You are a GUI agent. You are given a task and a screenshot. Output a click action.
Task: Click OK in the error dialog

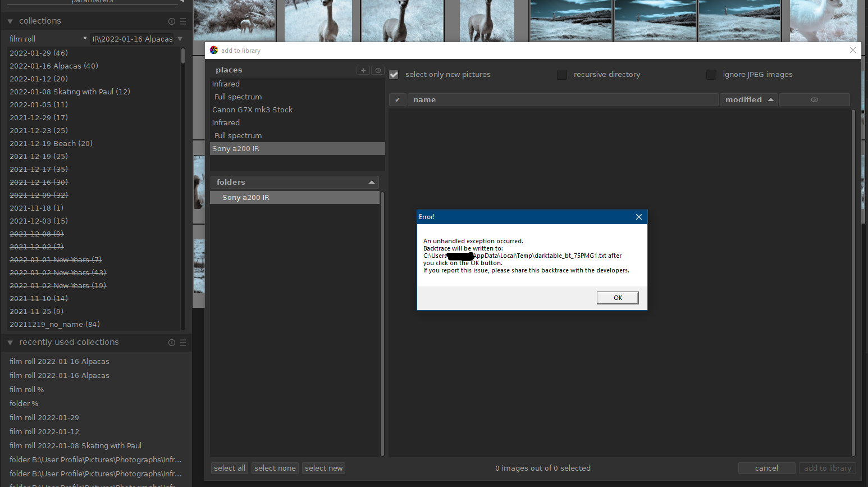[617, 298]
